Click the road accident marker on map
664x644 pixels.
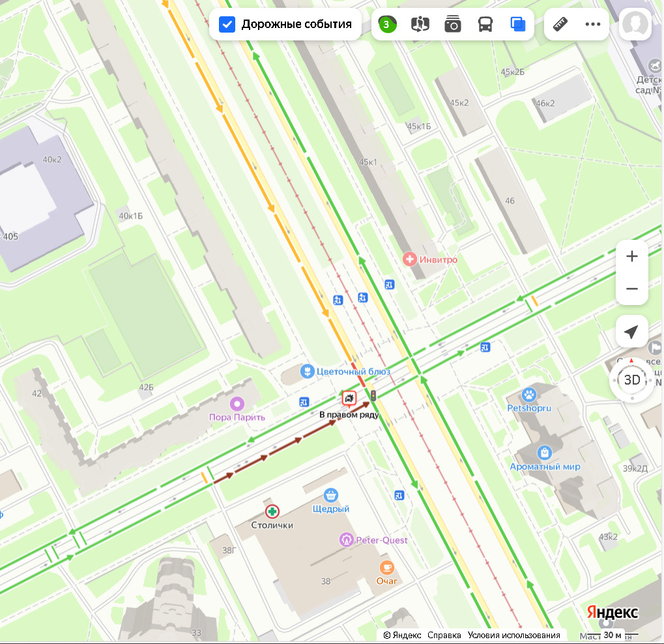(x=349, y=398)
